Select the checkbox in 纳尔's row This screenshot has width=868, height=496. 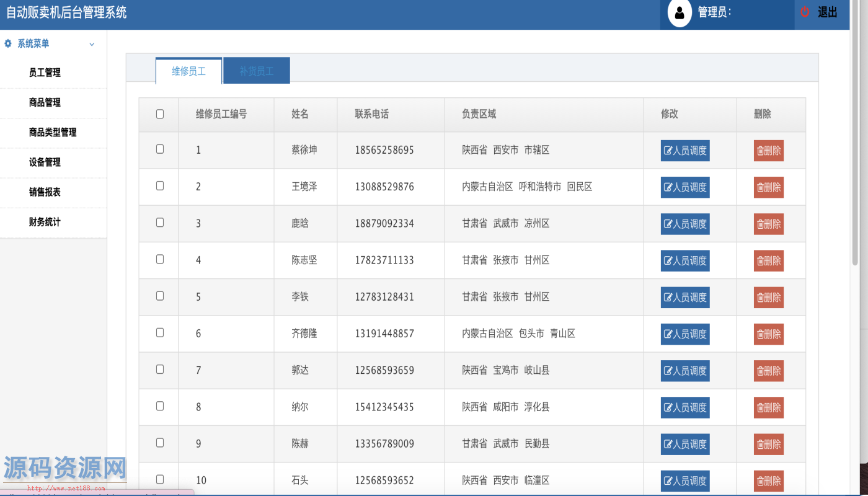(160, 406)
